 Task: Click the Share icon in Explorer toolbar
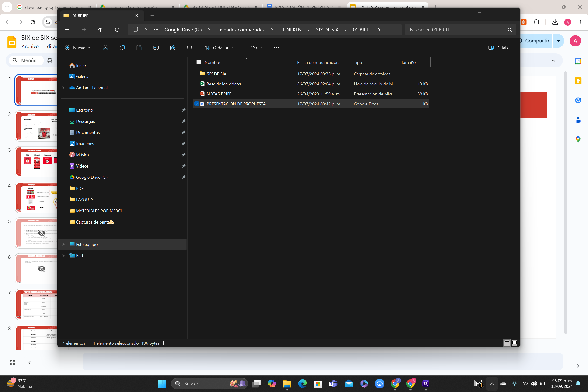coord(172,48)
